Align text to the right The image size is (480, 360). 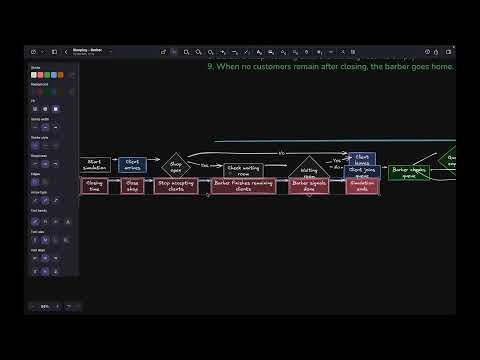coord(56,258)
